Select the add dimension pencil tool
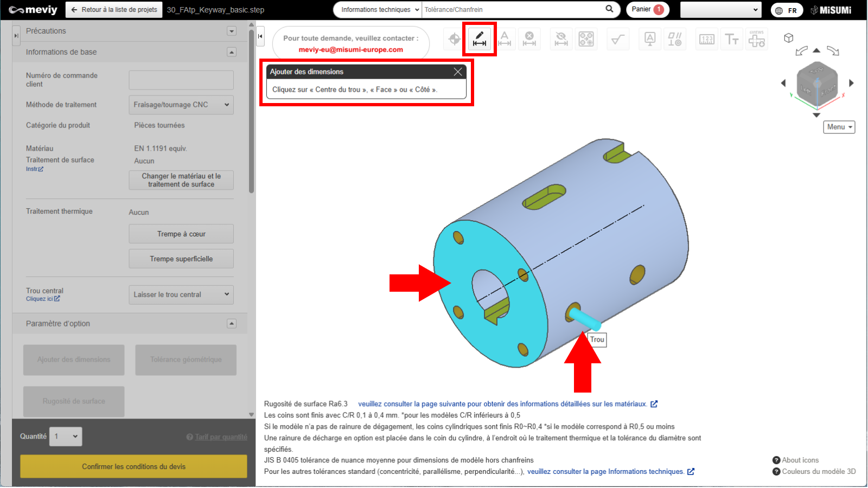Screen dimensions: 868x488 click(480, 39)
